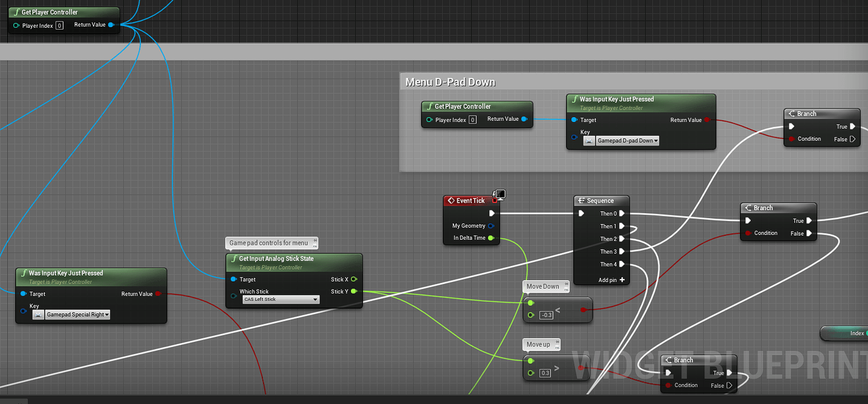The height and width of the screenshot is (404, 868).
Task: Click the Sequence node Then 3 pin
Action: tap(621, 251)
